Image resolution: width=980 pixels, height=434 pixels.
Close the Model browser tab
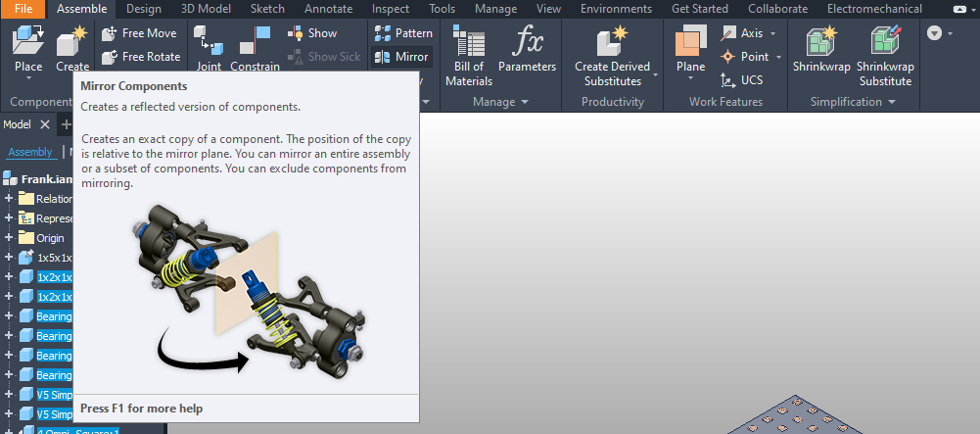(44, 124)
